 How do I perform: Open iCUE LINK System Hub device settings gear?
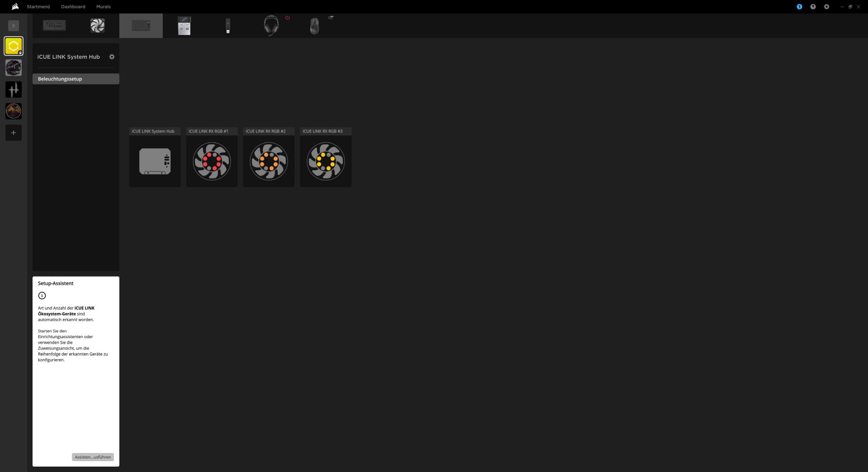[112, 57]
